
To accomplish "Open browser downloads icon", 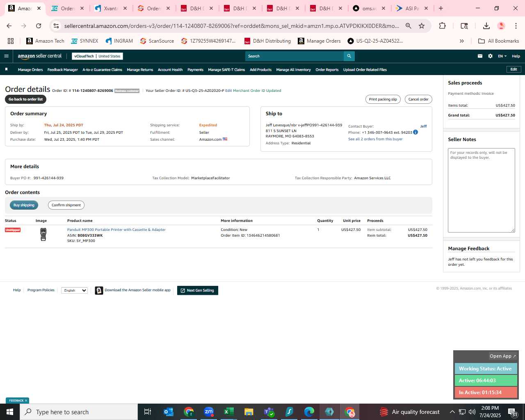I will click(x=486, y=26).
